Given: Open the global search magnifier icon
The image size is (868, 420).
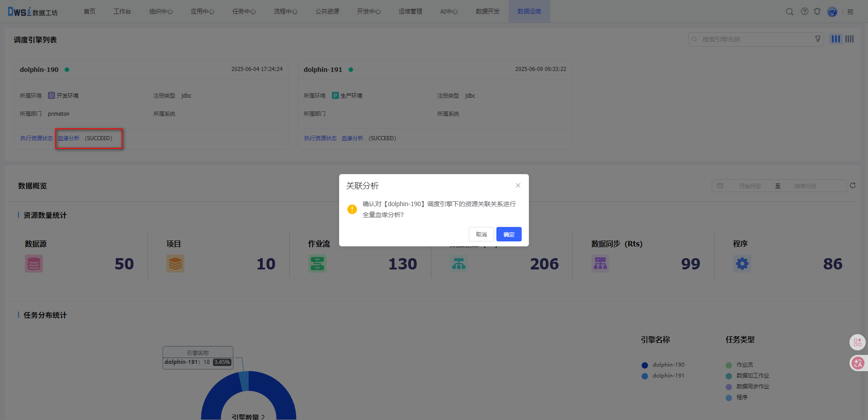Looking at the screenshot, I should (x=789, y=12).
